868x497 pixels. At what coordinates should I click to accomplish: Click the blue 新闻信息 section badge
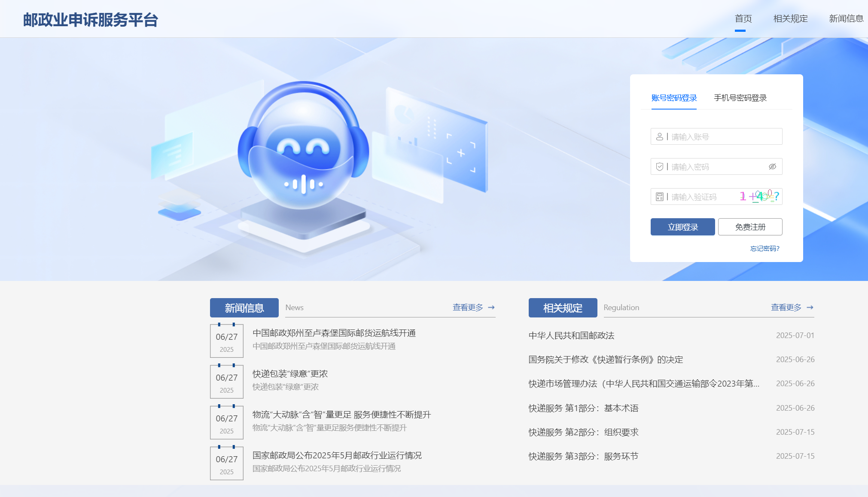click(244, 308)
